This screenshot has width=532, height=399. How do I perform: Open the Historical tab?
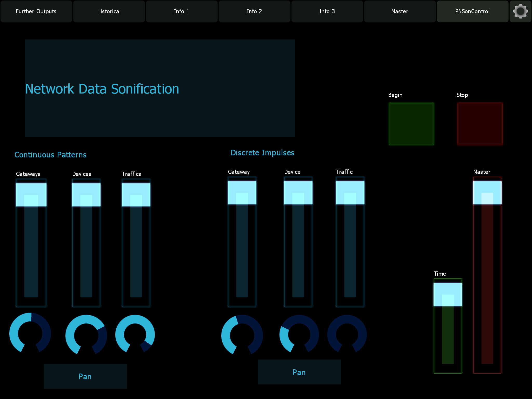click(x=109, y=11)
